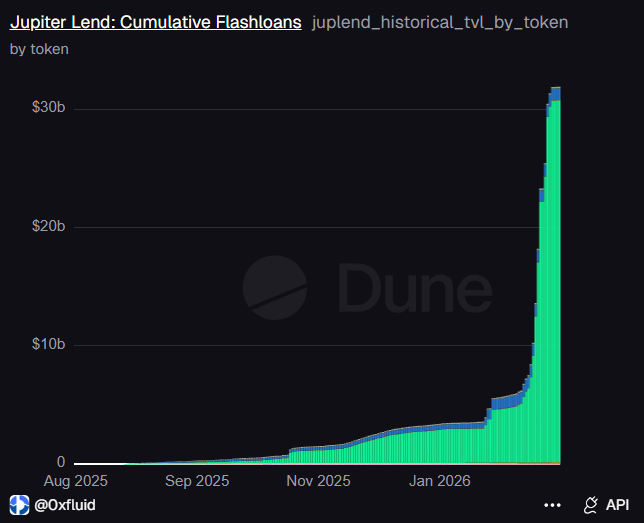
Task: Click the 0xfluid avatar icon
Action: 19,505
